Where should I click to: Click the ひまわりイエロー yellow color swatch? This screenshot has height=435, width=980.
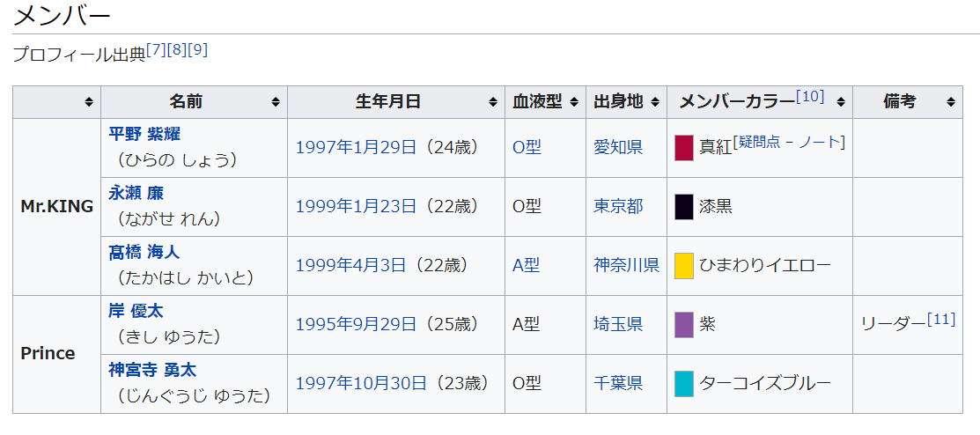click(684, 265)
